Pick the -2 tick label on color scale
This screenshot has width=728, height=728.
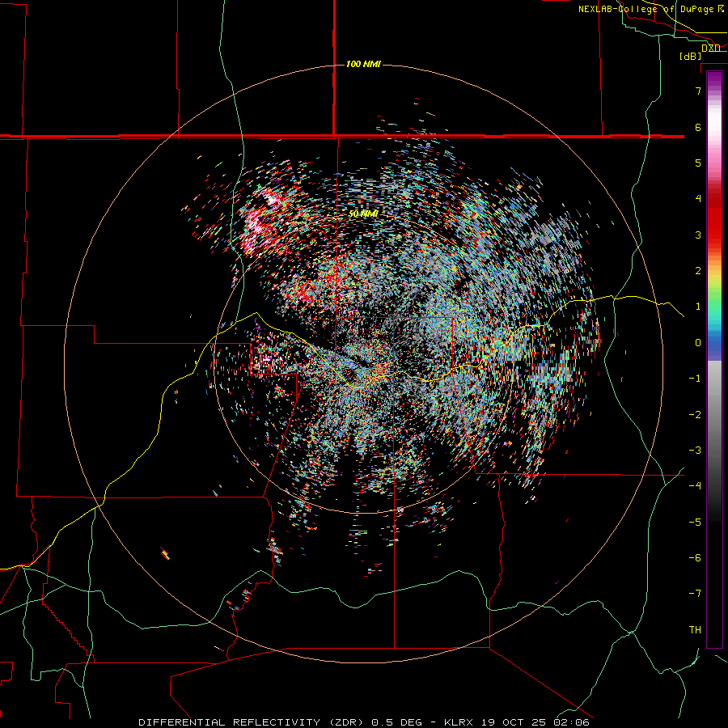pyautogui.click(x=695, y=415)
